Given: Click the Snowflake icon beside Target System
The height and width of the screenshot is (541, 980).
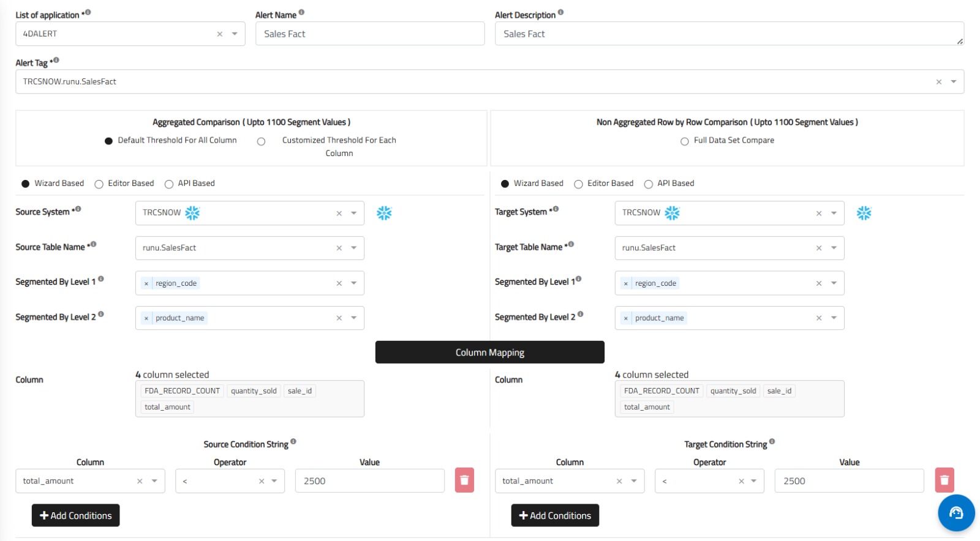Looking at the screenshot, I should pyautogui.click(x=864, y=213).
